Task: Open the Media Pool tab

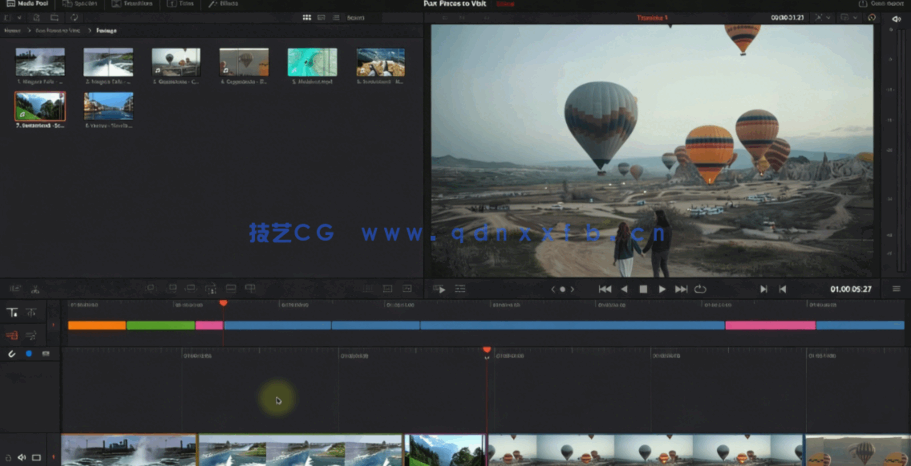Action: (x=27, y=3)
